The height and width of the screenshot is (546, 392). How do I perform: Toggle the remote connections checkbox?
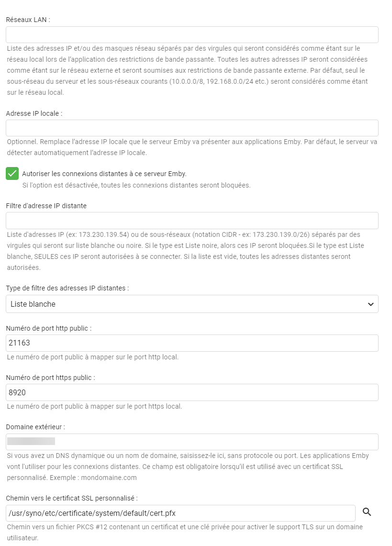(x=12, y=173)
